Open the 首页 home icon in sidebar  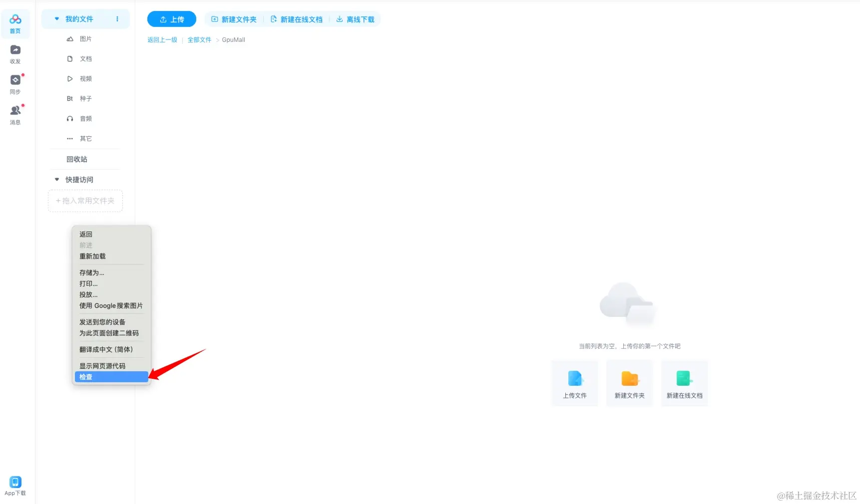click(x=15, y=20)
